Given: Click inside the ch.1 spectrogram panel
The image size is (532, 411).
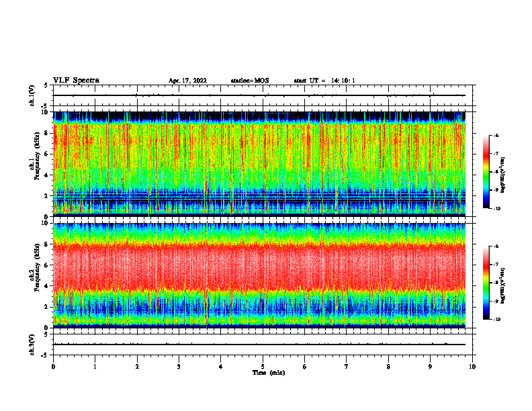Looking at the screenshot, I should click(259, 164).
